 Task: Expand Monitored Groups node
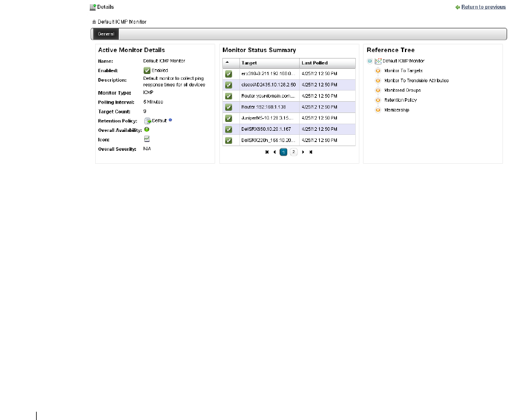tap(378, 91)
